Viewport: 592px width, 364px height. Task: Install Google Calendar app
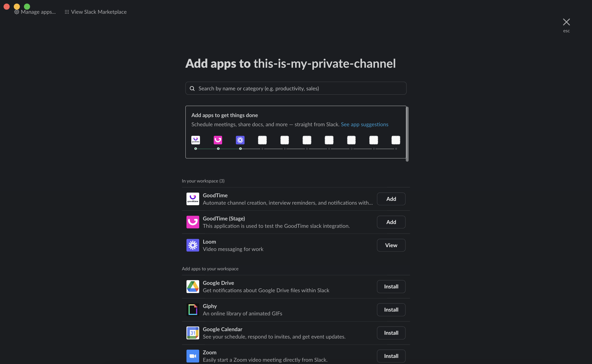point(391,333)
